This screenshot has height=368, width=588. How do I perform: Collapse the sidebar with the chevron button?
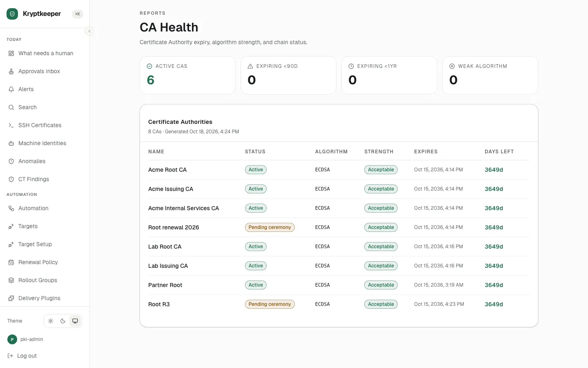click(x=89, y=31)
